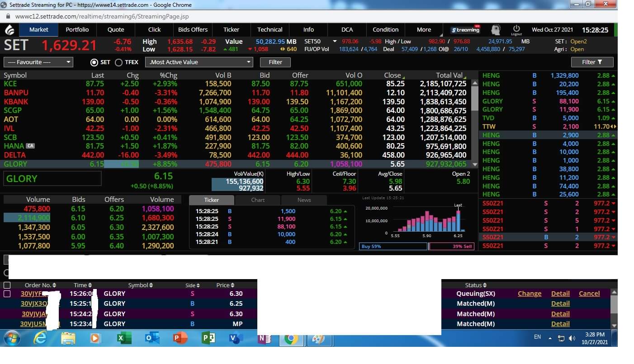The height and width of the screenshot is (364, 634).
Task: Sort orders by Status column
Action: (x=476, y=285)
